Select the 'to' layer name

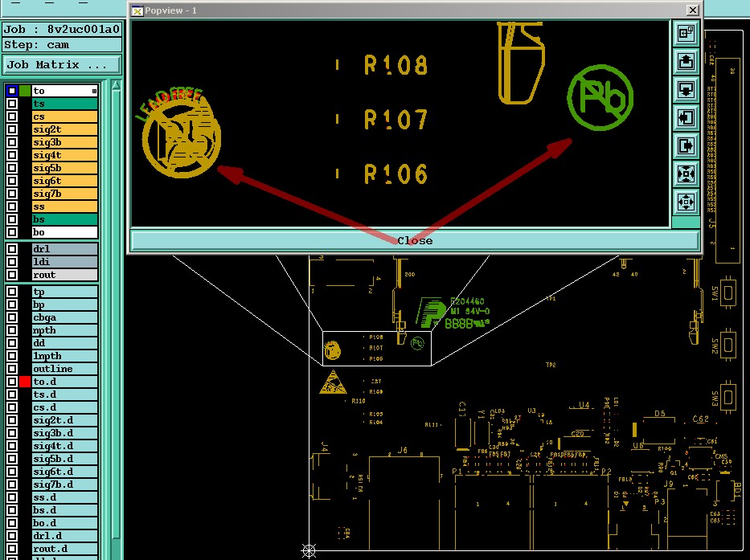(x=64, y=91)
